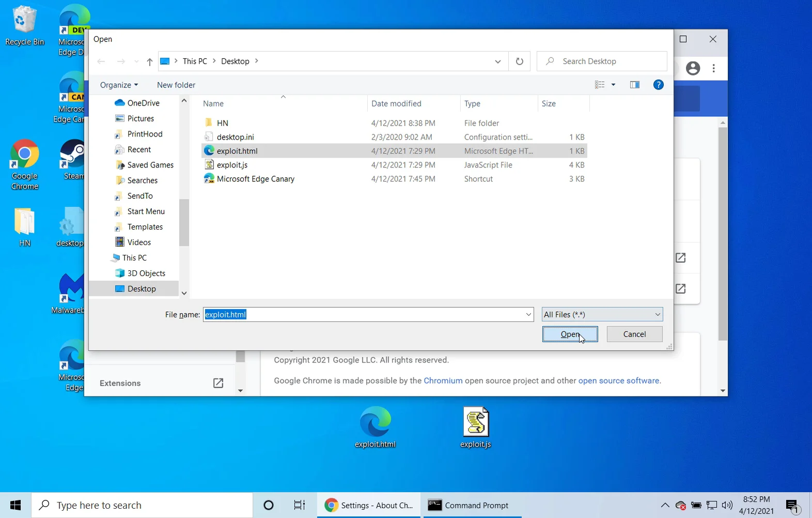Screen dimensions: 812x518
Task: Open the dialog help button
Action: click(x=658, y=85)
